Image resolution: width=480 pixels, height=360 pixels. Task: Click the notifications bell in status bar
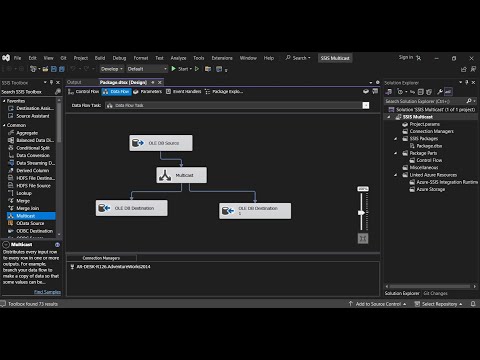tap(473, 304)
